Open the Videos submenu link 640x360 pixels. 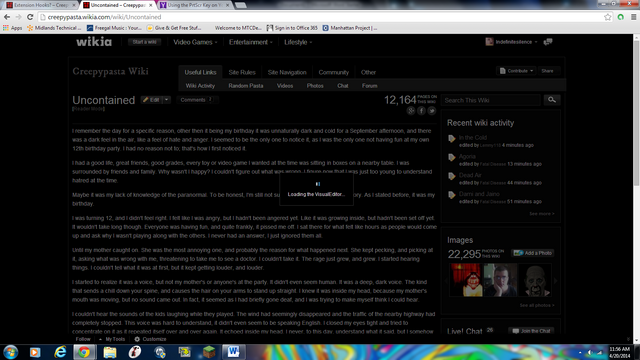285,86
